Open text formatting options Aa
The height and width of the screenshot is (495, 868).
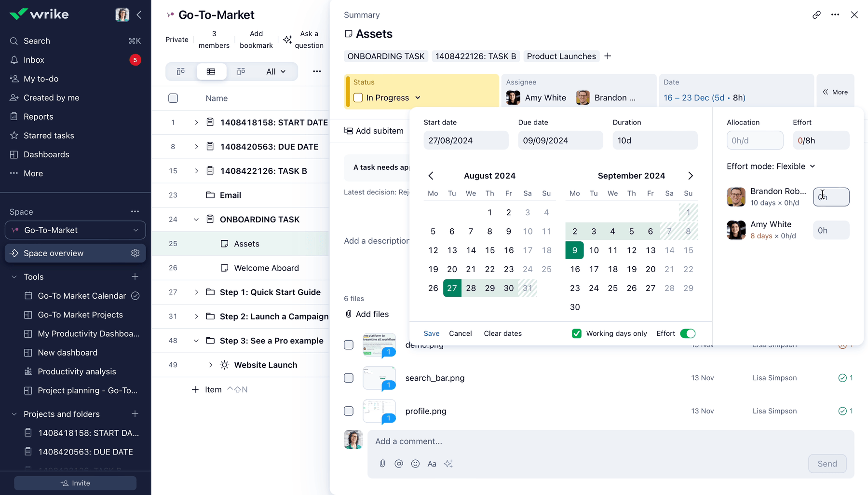432,464
